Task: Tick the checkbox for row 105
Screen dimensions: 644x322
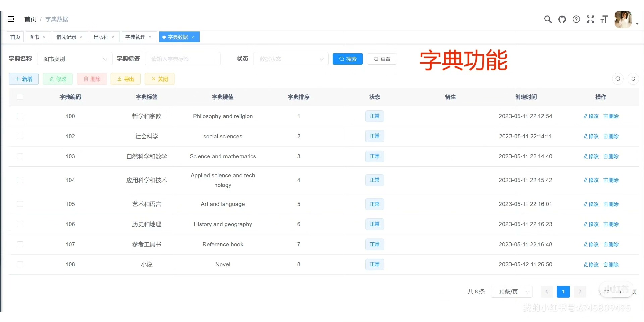Action: (20, 204)
